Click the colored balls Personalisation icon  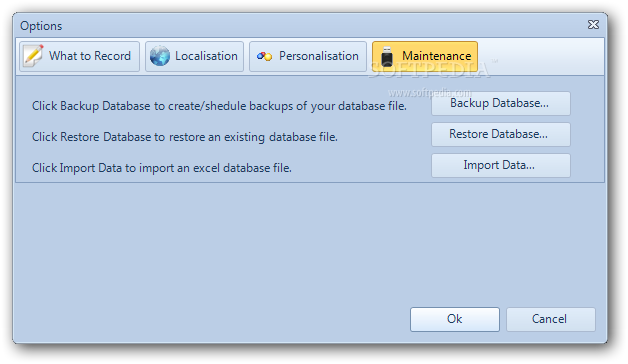[264, 56]
